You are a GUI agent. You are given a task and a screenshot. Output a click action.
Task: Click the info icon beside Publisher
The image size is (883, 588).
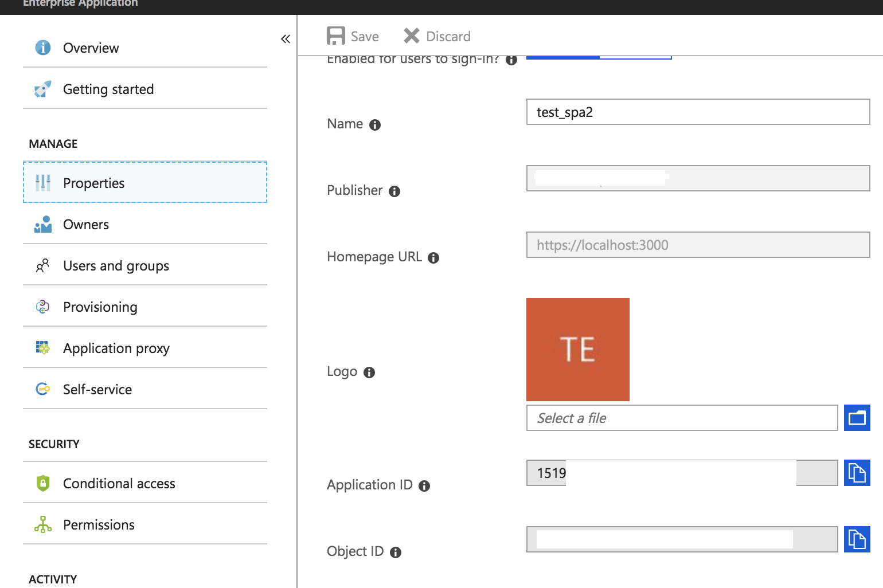[394, 191]
